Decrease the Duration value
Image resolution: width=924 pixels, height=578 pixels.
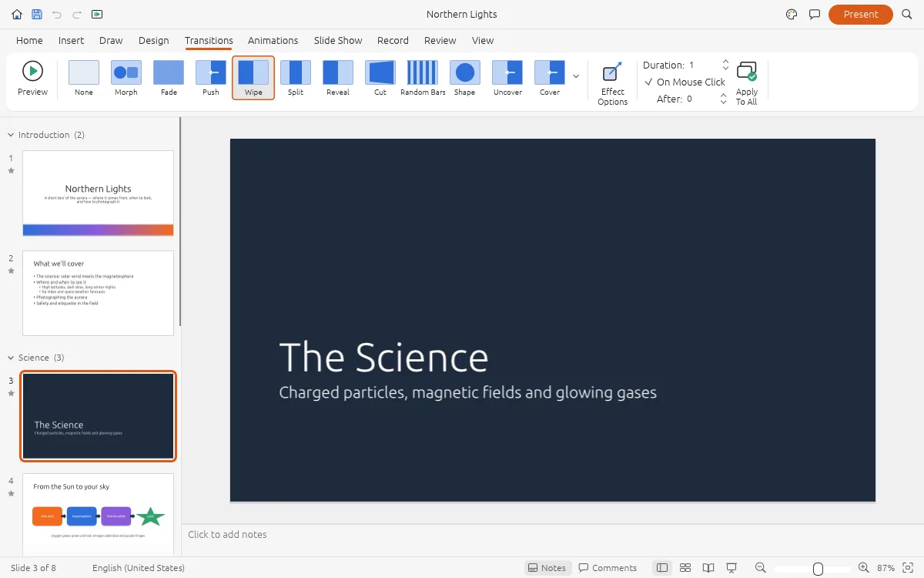(x=725, y=69)
